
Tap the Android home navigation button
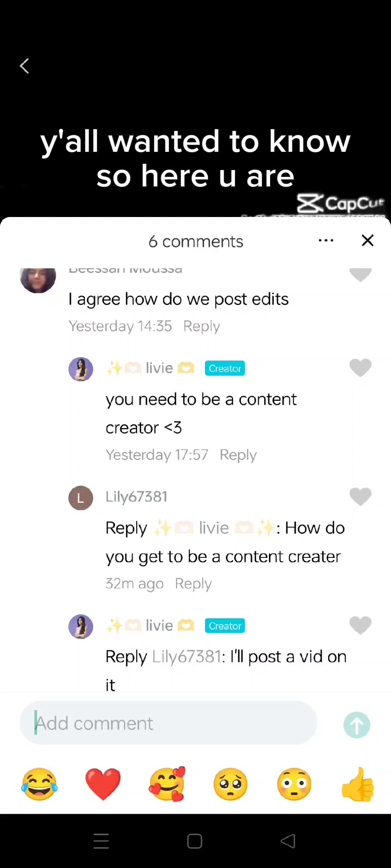click(x=195, y=841)
